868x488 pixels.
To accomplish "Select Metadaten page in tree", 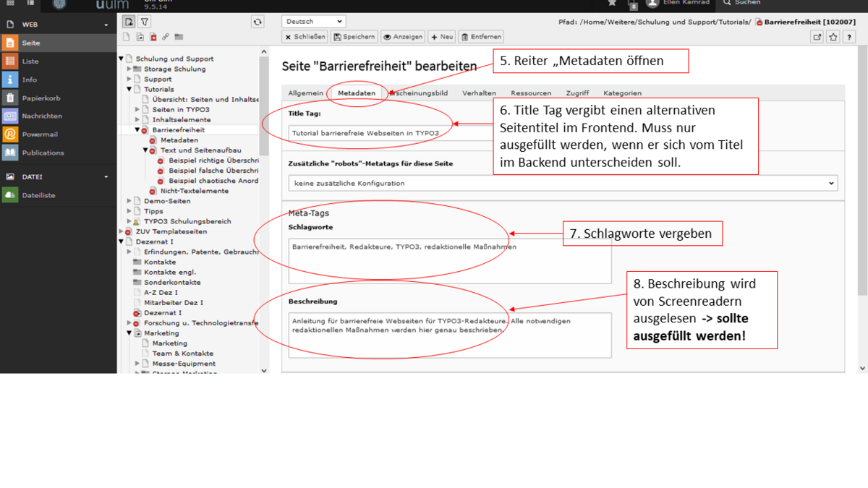I will point(179,140).
